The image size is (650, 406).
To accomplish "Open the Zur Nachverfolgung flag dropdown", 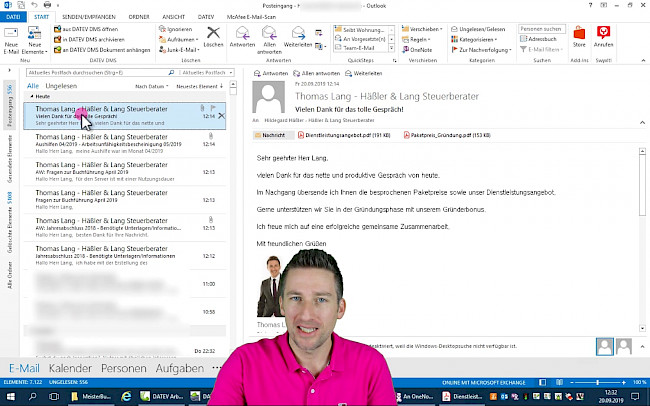I will tap(481, 50).
